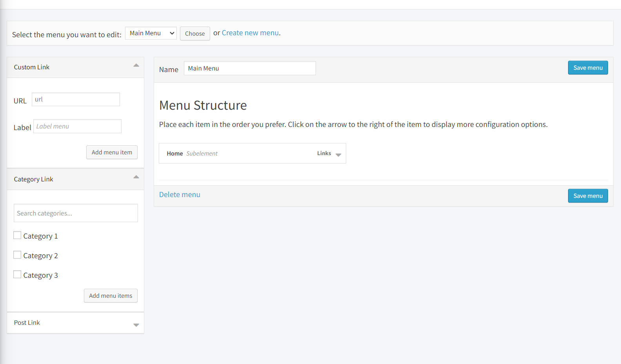Click the Custom Link panel header
The width and height of the screenshot is (621, 364).
(32, 67)
